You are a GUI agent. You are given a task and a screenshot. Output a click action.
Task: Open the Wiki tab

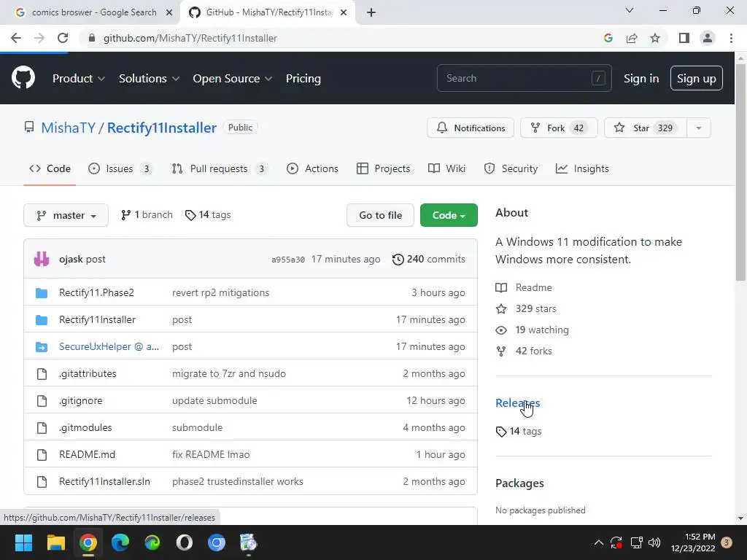(x=447, y=168)
